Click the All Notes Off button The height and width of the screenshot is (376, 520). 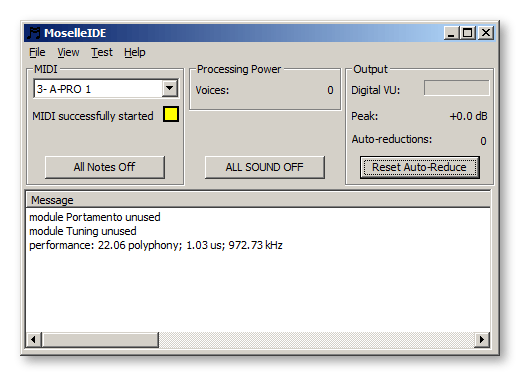point(105,167)
